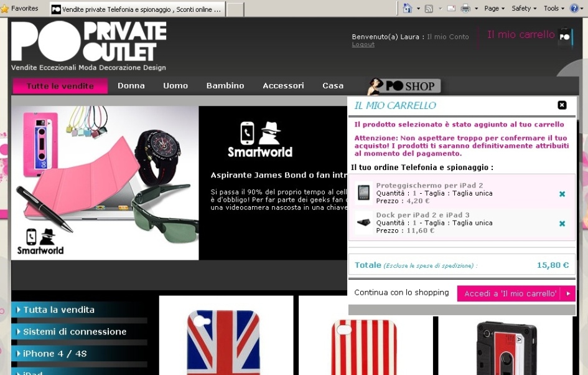Click the Dock per iPad thumbnail
The width and height of the screenshot is (588, 375).
pos(363,222)
